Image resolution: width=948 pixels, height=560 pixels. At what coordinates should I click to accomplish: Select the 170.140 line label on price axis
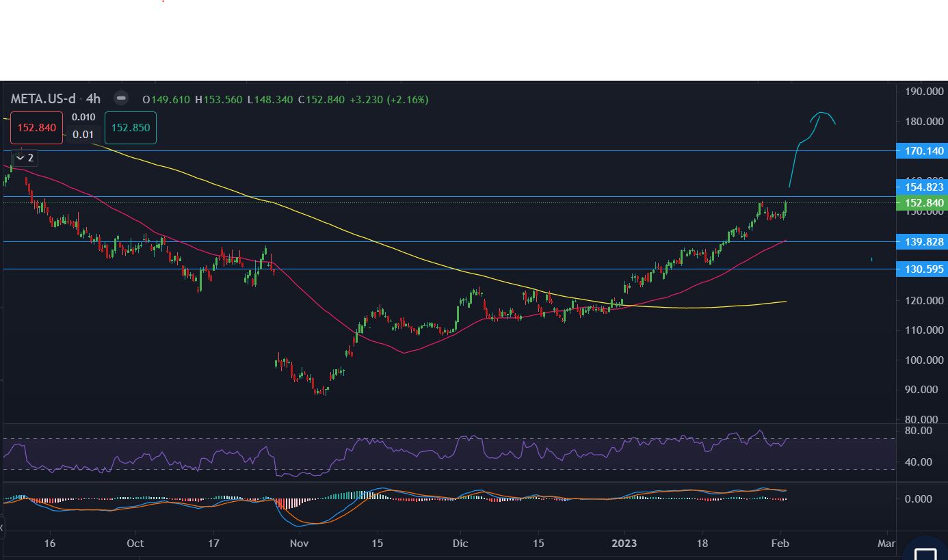923,150
